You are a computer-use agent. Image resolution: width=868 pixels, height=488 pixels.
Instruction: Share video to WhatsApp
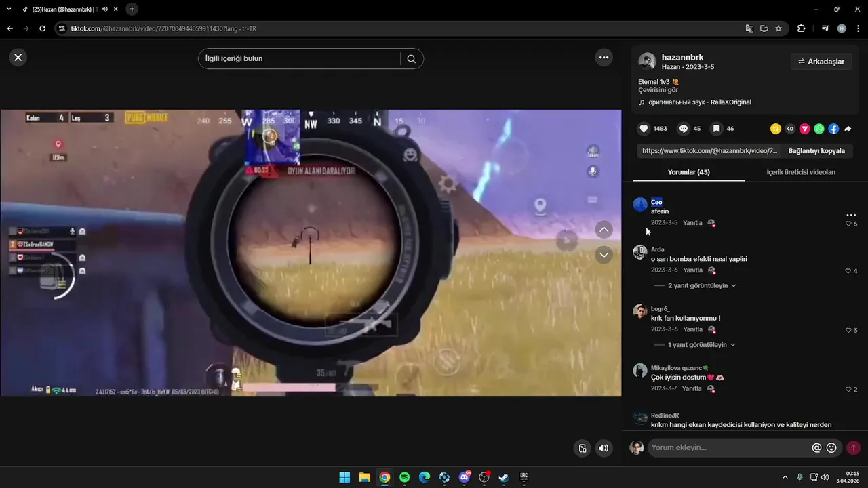point(819,129)
